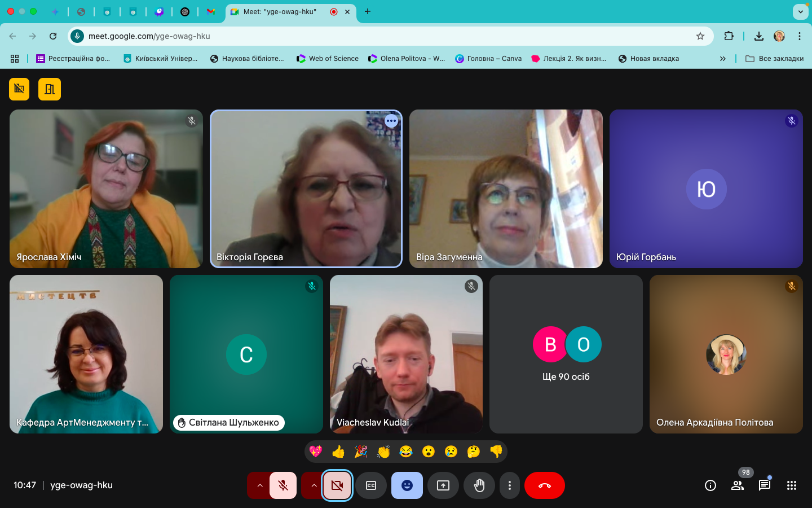Toggle closed captions
The image size is (812, 508).
[371, 485]
